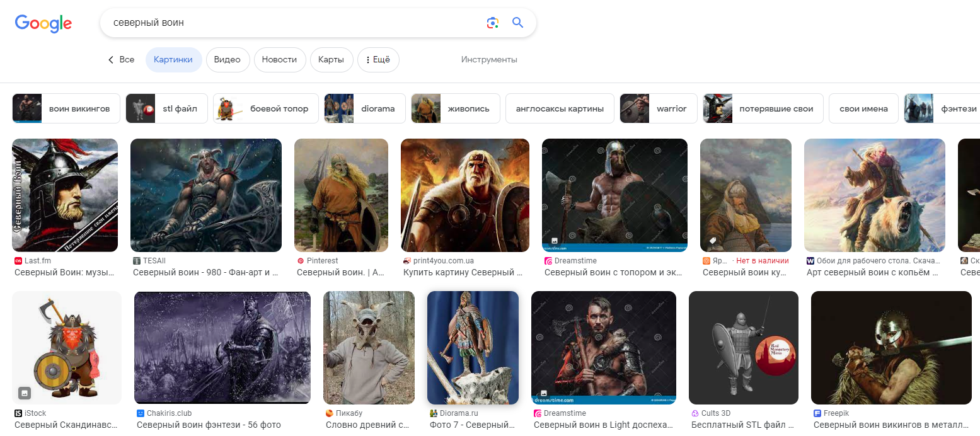Screen dimensions: 980x436
Task: Open Google Lens image search
Action: point(493,23)
